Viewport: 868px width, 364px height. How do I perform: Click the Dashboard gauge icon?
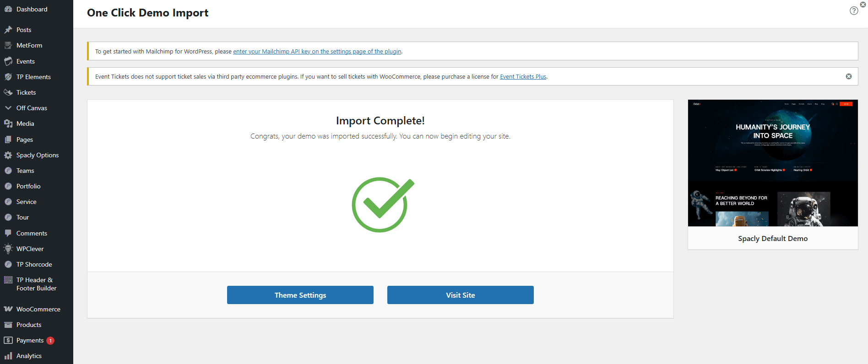(x=8, y=9)
